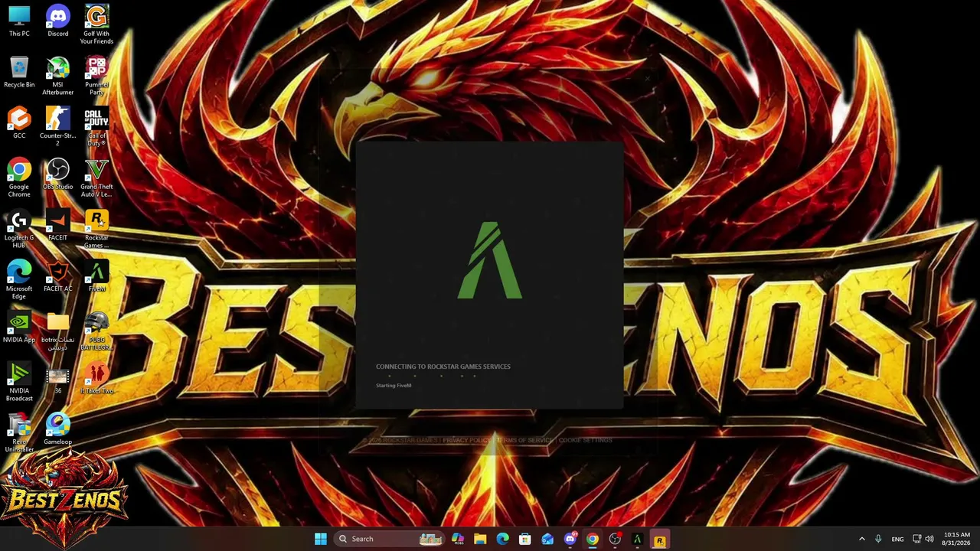Open the clock and date flyout
Screen dimensions: 980x551
point(956,539)
